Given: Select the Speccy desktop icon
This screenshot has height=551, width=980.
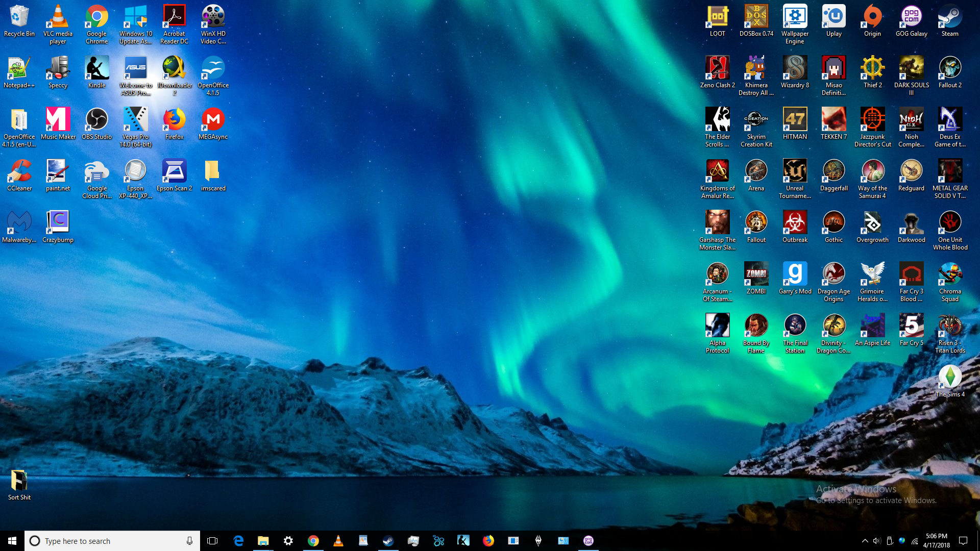Looking at the screenshot, I should pyautogui.click(x=58, y=73).
